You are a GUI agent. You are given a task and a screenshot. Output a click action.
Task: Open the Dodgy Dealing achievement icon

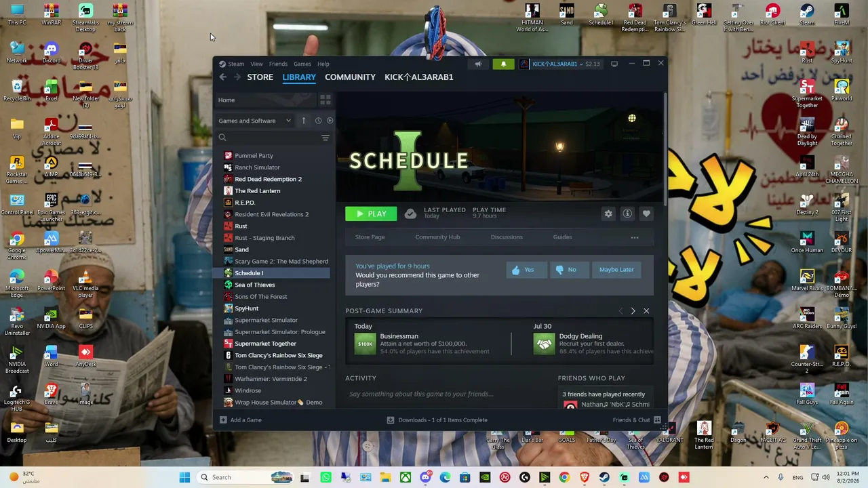coord(544,344)
